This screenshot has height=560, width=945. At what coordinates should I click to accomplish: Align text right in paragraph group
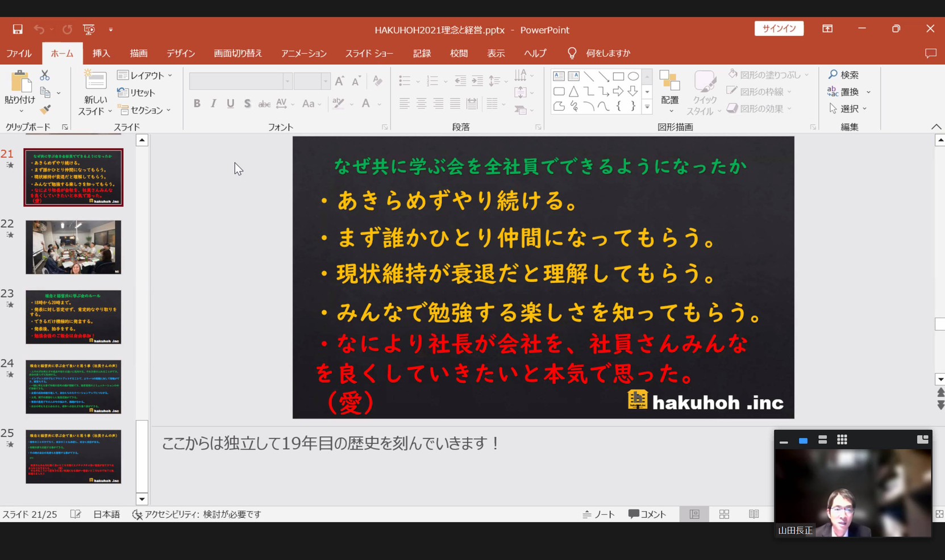point(438,103)
